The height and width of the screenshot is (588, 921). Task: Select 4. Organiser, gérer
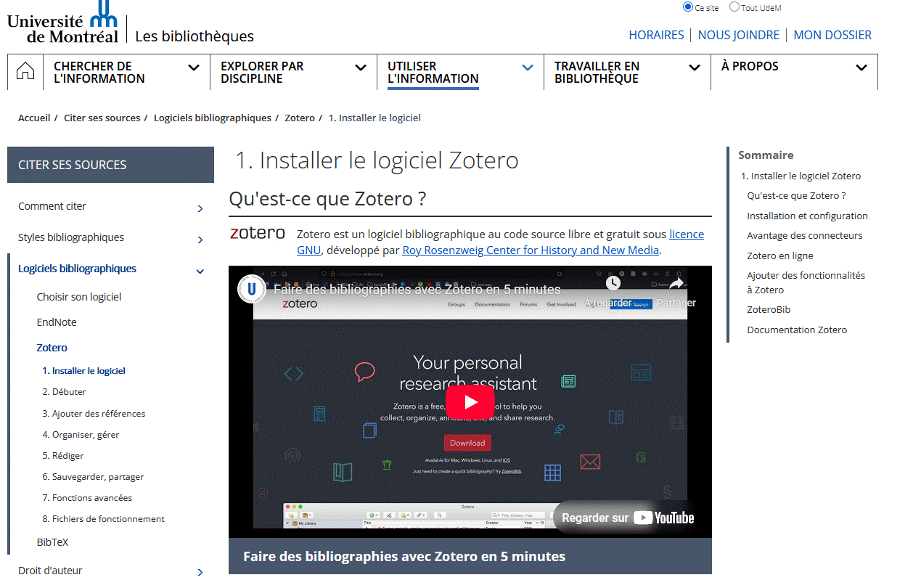(x=81, y=435)
